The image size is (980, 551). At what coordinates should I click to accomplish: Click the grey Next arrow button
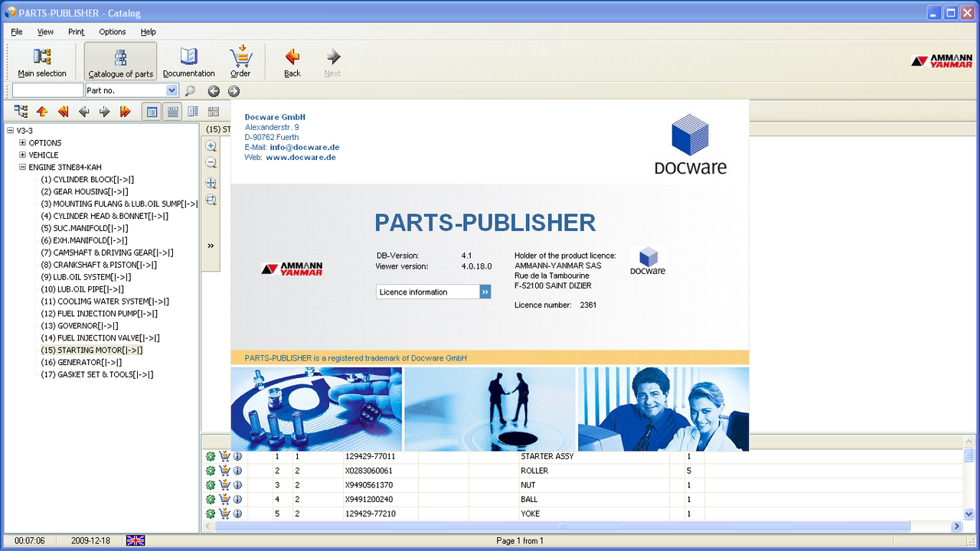coord(332,61)
